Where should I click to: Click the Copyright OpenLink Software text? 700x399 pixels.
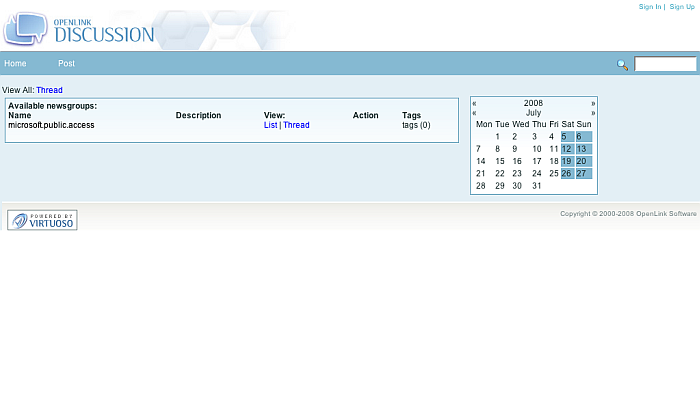[x=628, y=214]
